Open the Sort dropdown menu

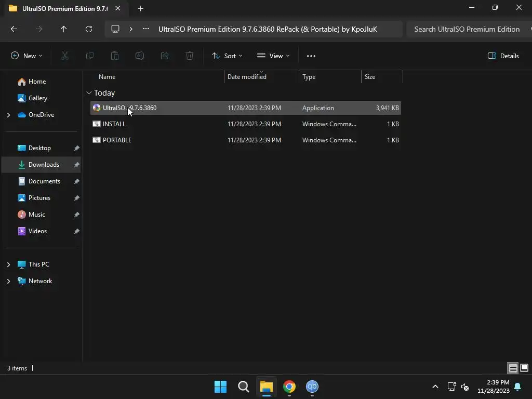point(227,56)
